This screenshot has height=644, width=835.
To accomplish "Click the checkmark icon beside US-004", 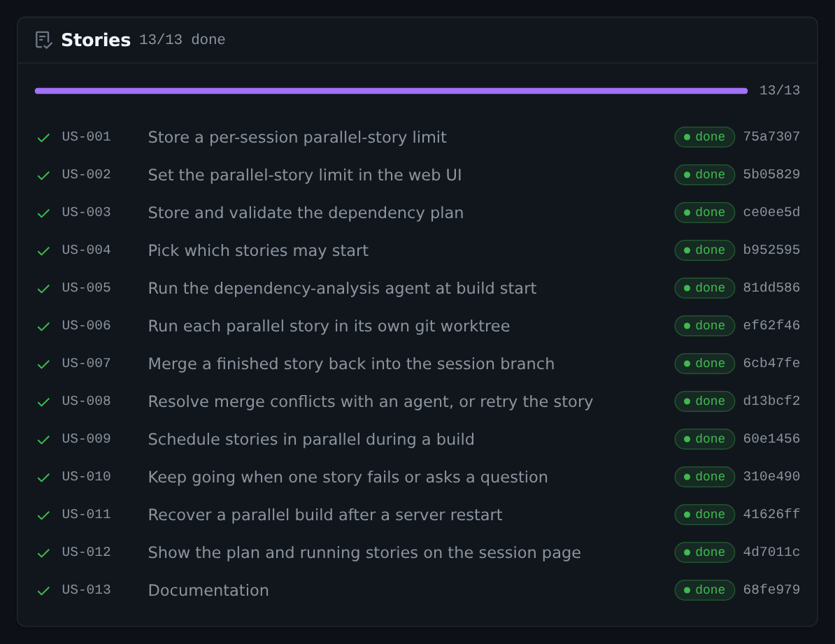I will coord(43,251).
